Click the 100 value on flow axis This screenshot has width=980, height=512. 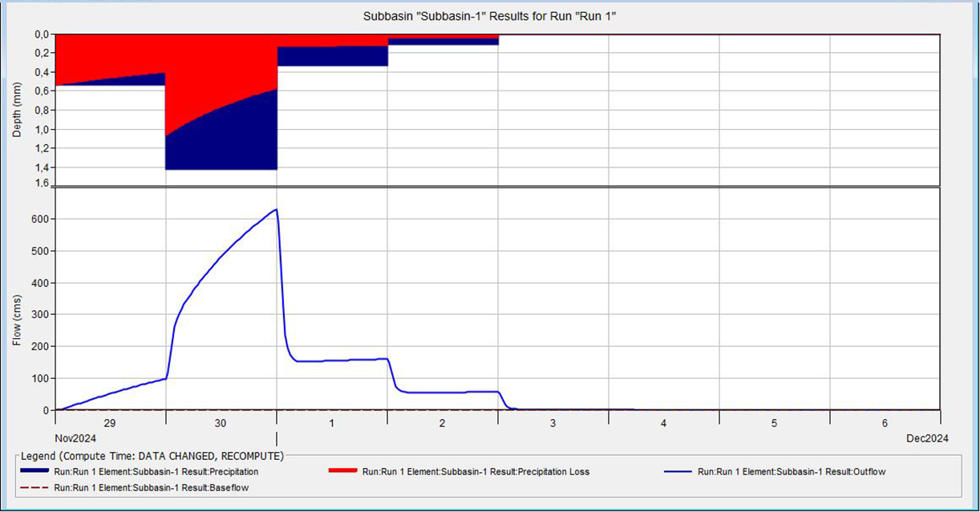(42, 378)
